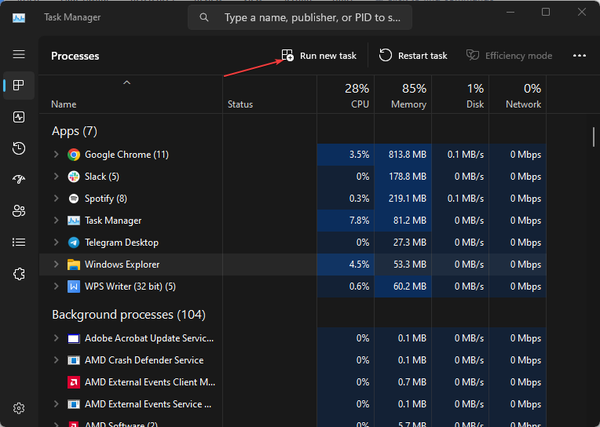Open Startup apps page in sidebar
Screen dimensions: 600x427
pyautogui.click(x=19, y=179)
